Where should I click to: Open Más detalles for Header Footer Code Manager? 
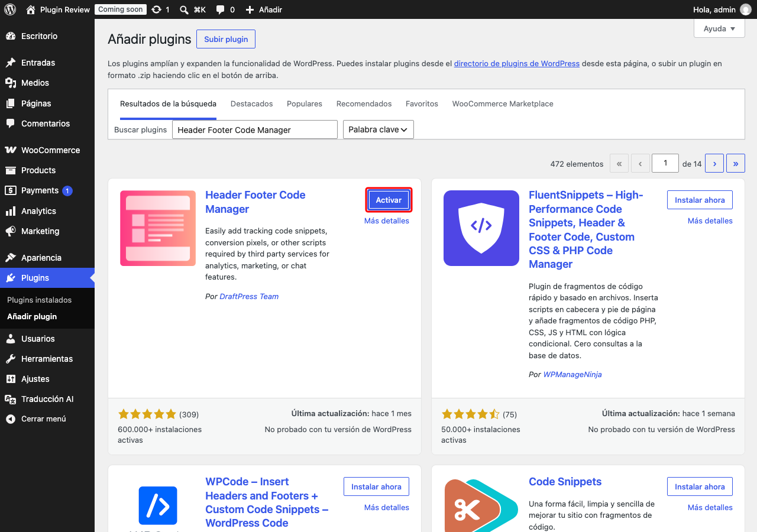pos(387,221)
